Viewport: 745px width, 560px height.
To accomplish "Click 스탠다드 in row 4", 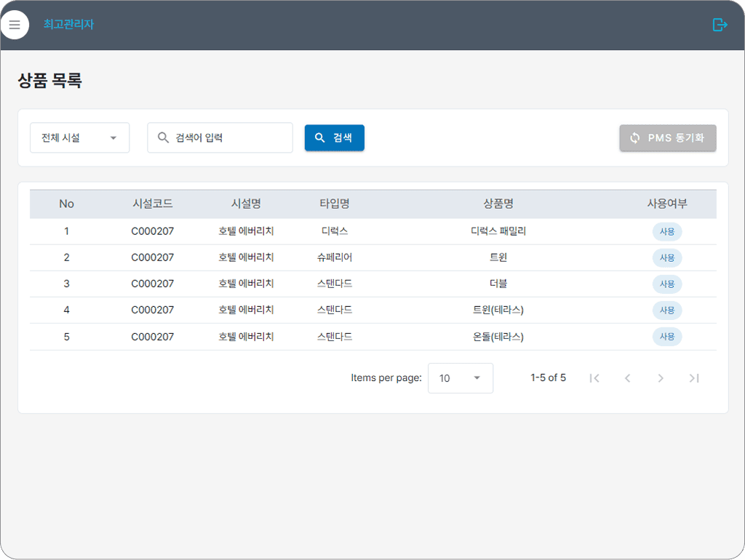I will pyautogui.click(x=335, y=310).
